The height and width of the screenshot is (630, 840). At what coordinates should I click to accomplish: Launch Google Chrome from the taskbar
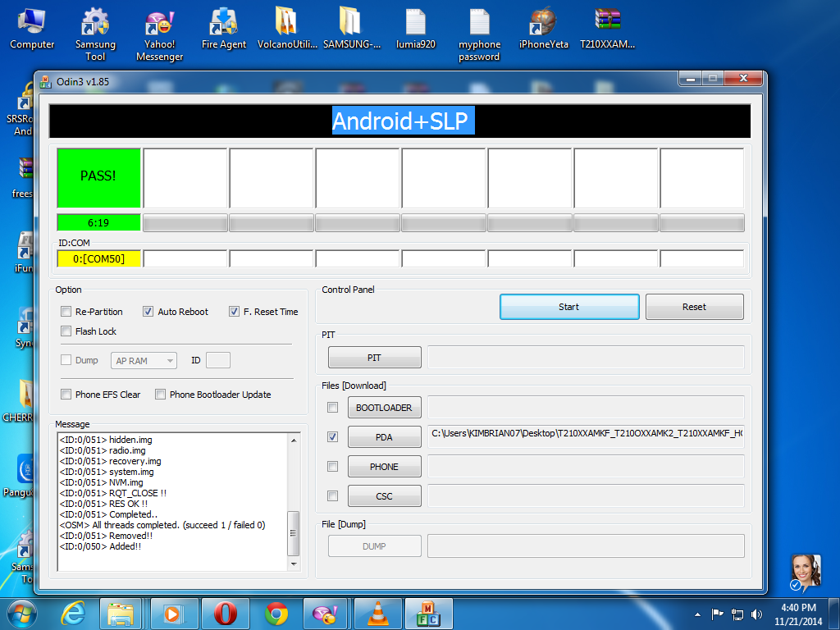(x=276, y=613)
